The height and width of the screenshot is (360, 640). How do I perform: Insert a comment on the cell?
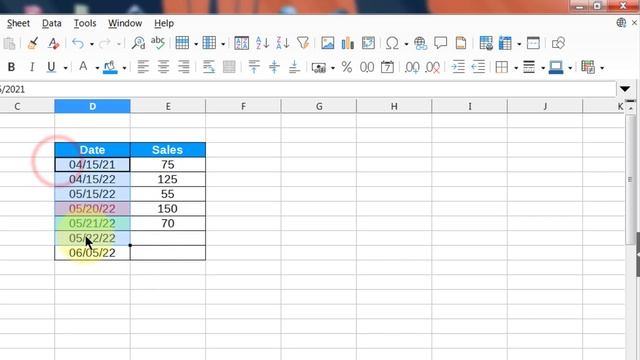(x=440, y=43)
